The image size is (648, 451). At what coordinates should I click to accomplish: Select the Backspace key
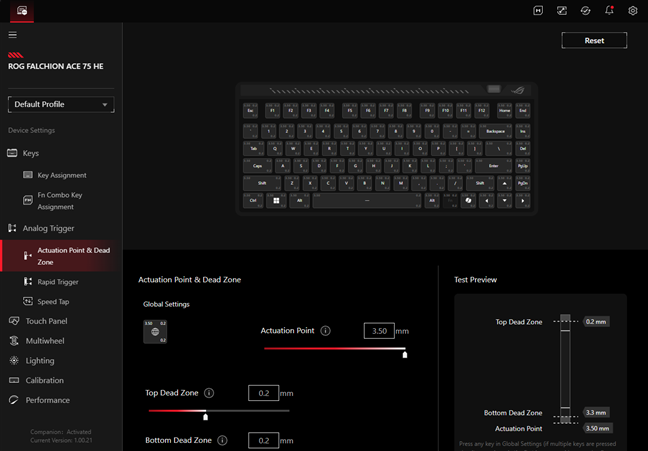(495, 131)
